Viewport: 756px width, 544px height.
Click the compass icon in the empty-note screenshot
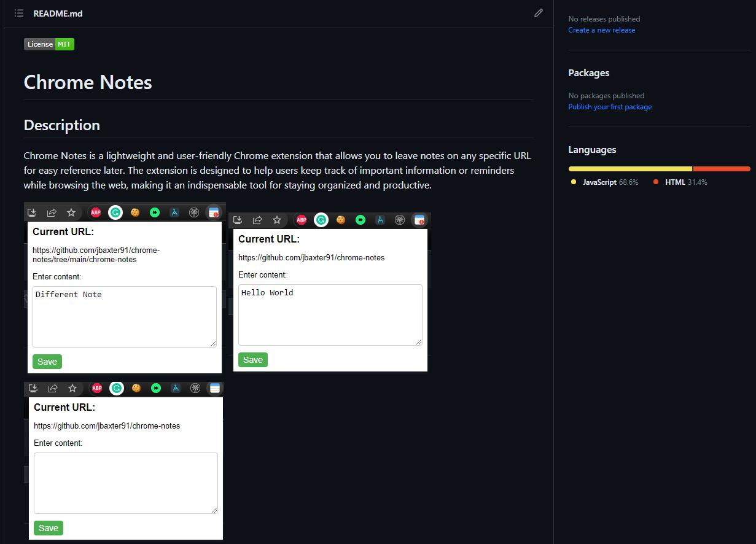click(x=176, y=388)
